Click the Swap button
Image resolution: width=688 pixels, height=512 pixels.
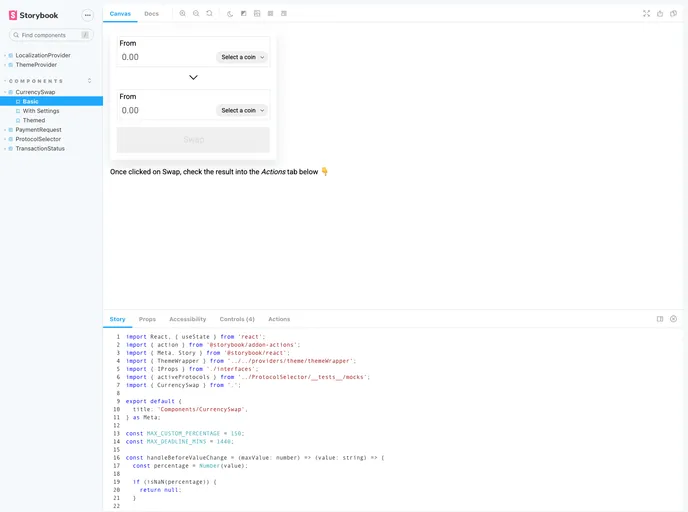tap(193, 140)
